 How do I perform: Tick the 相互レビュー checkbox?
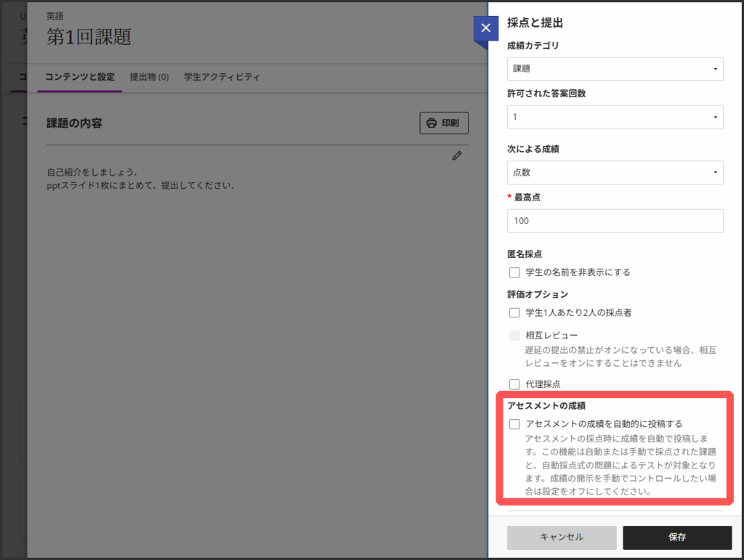coord(514,336)
